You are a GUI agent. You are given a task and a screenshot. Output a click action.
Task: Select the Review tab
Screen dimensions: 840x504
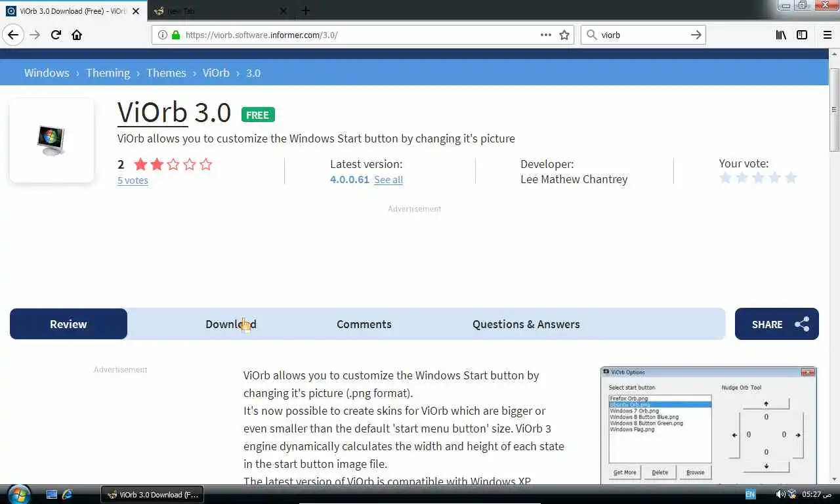point(68,324)
